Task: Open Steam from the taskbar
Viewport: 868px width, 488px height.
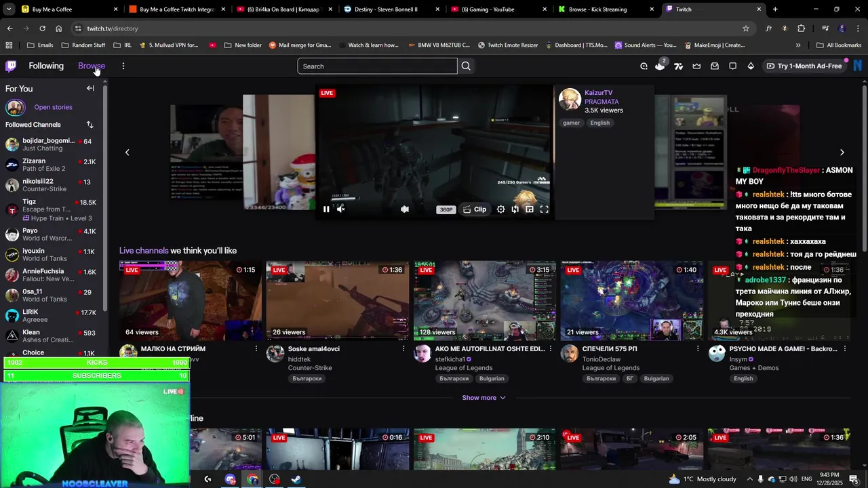Action: [x=296, y=479]
